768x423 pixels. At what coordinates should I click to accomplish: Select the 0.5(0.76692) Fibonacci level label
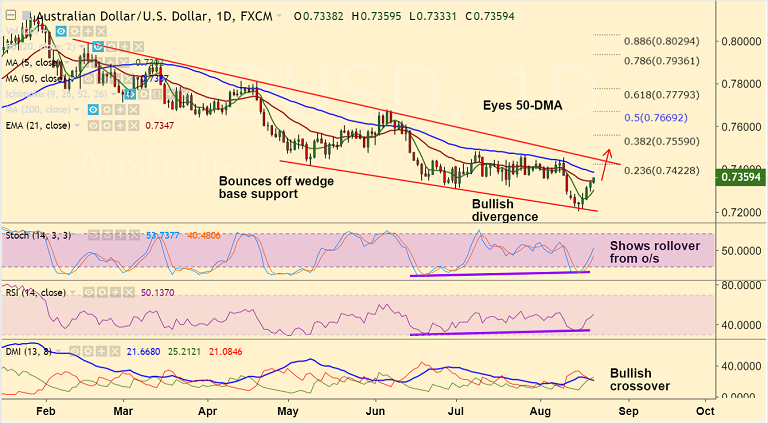click(x=656, y=118)
